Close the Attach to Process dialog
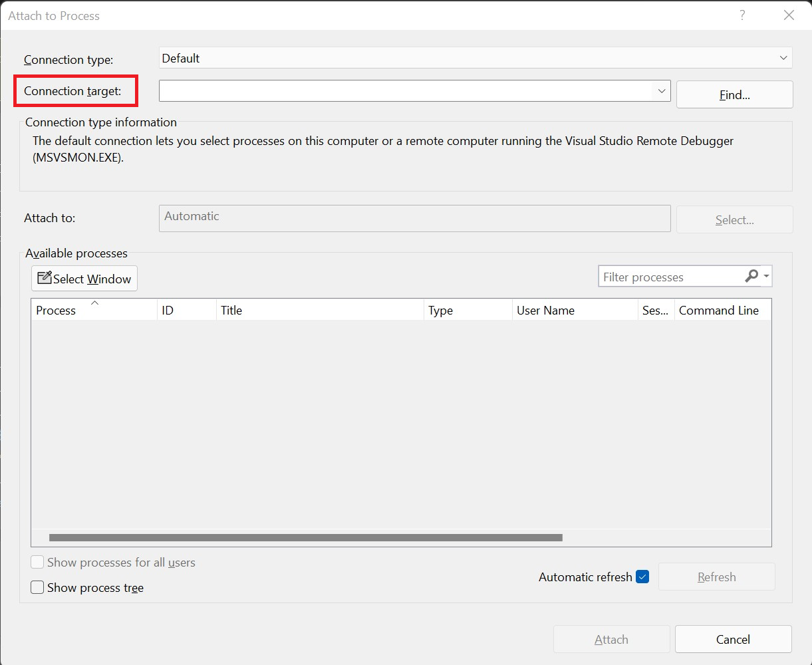 click(789, 15)
